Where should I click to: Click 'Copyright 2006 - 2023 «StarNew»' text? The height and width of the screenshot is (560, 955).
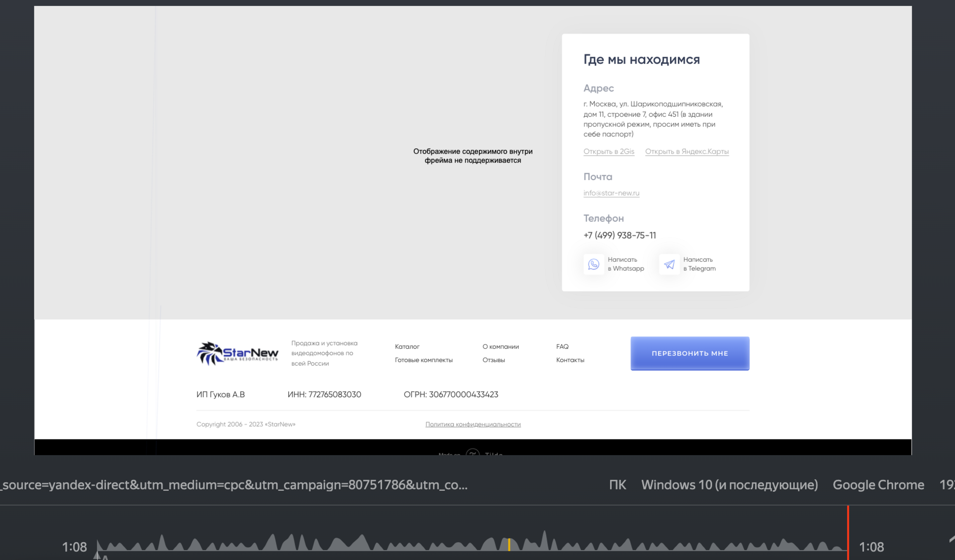tap(246, 424)
